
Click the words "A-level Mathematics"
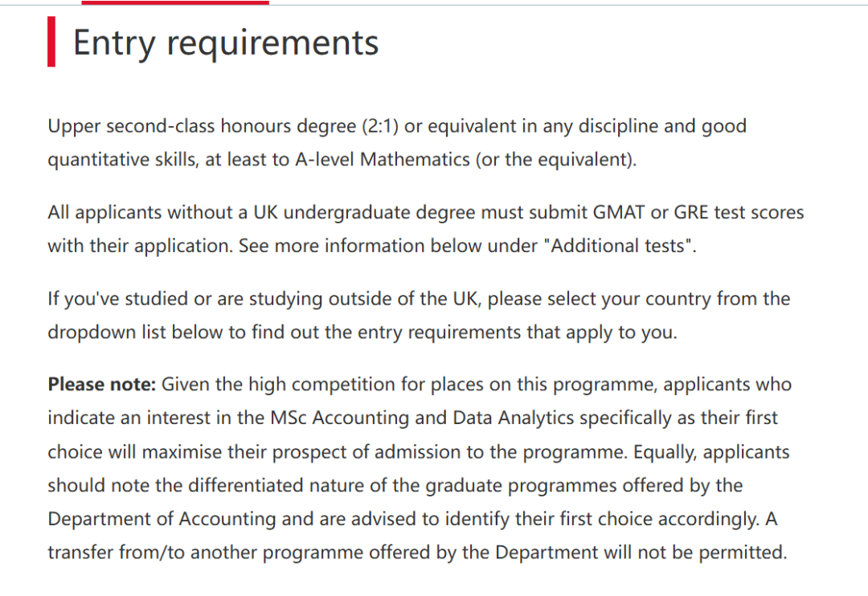pos(383,159)
